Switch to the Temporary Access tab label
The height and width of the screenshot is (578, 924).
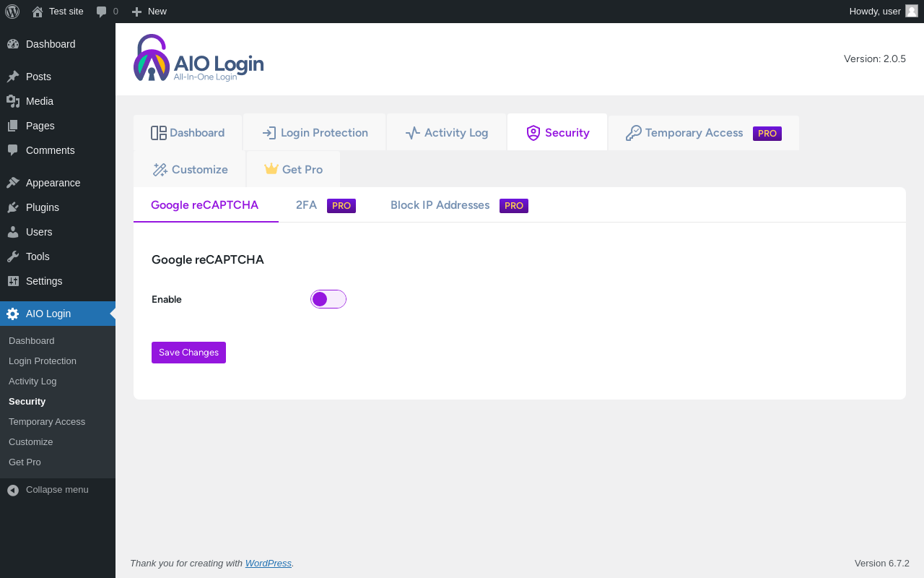coord(694,133)
